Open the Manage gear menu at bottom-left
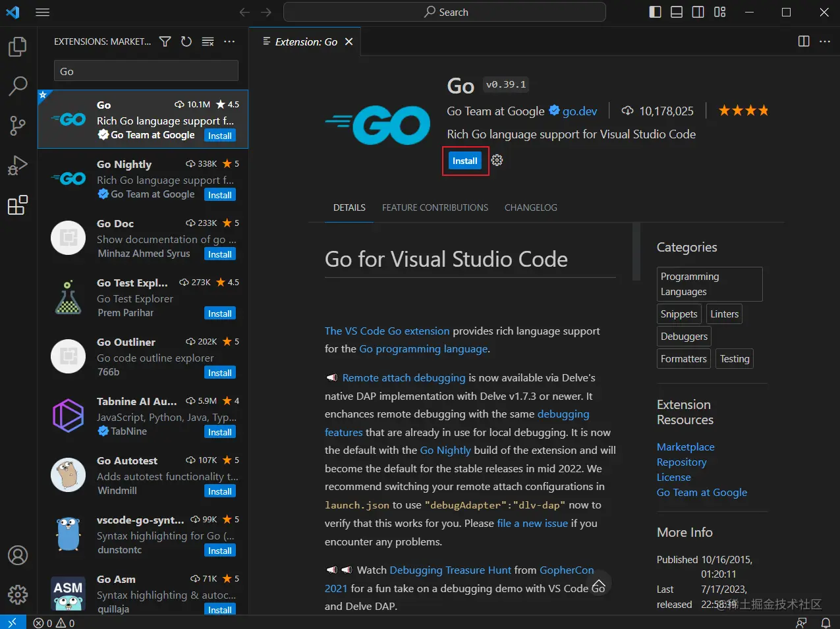840x629 pixels. (18, 595)
